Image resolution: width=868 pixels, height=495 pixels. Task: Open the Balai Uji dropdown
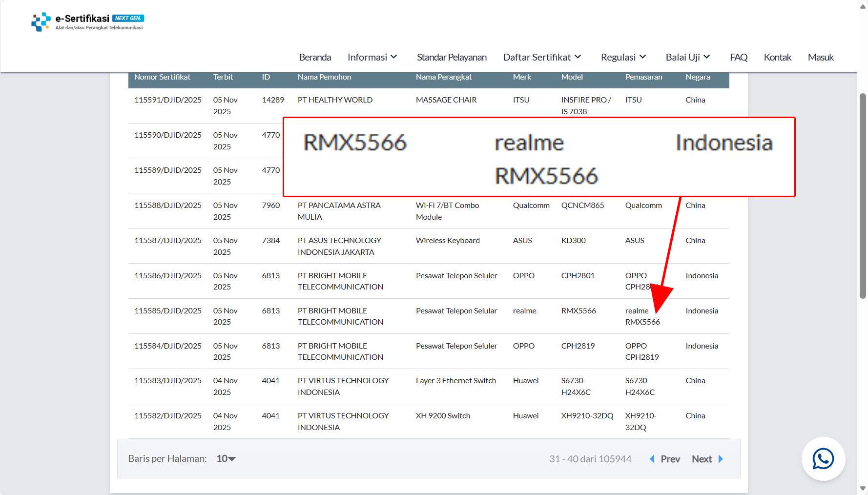click(687, 57)
